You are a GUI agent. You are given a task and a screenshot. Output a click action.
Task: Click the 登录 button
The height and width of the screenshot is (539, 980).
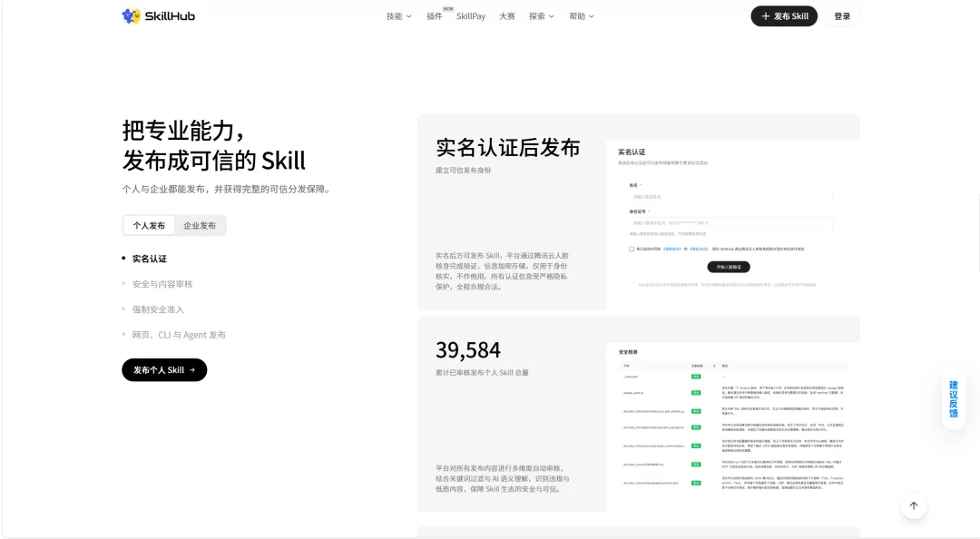tap(842, 16)
